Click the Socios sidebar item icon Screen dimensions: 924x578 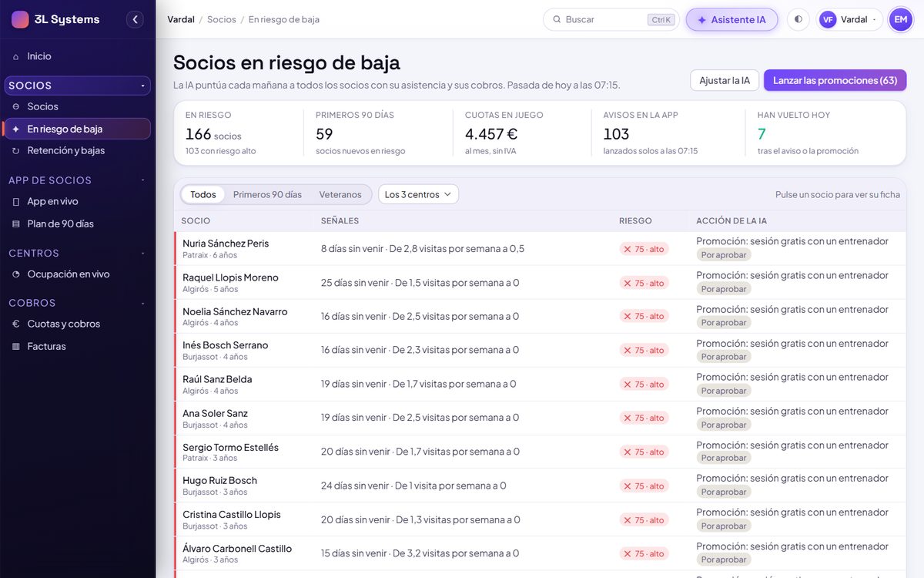pos(16,106)
